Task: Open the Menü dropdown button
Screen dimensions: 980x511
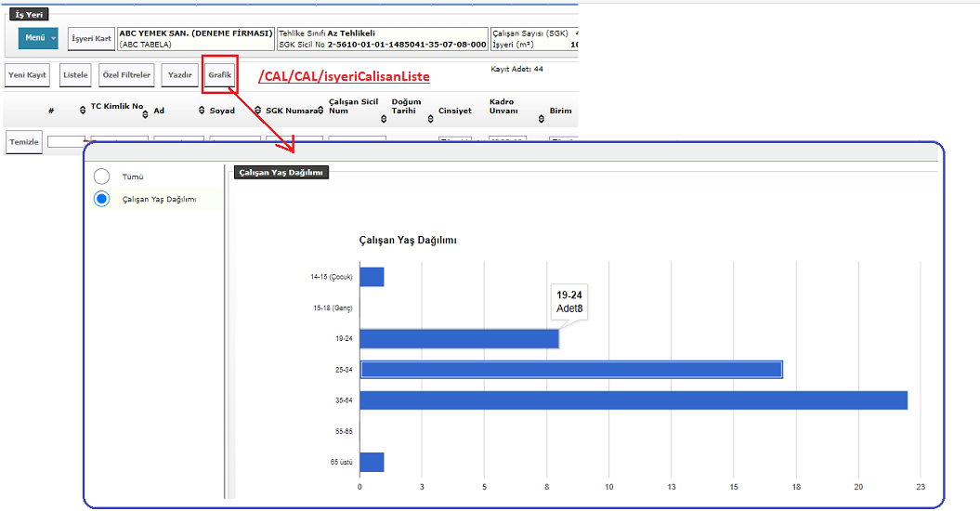Action: pyautogui.click(x=38, y=38)
